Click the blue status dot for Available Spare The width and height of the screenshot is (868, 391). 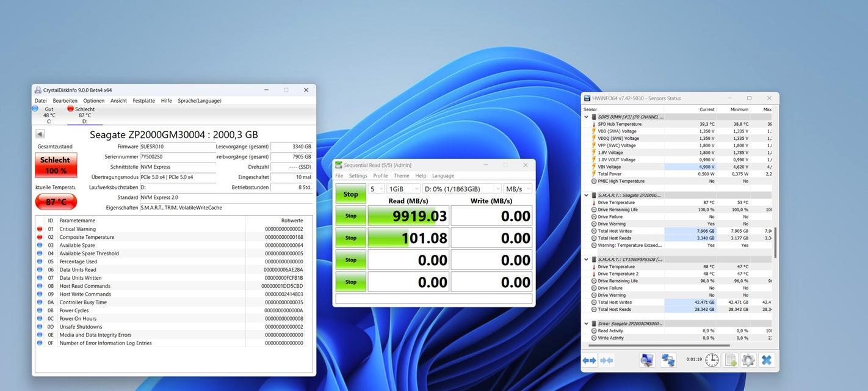(x=40, y=245)
